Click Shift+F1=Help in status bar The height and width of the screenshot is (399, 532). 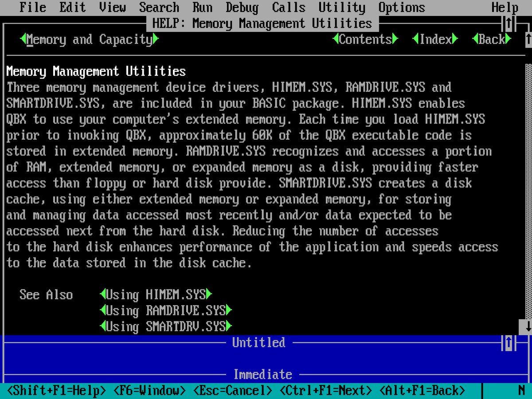[x=56, y=391]
